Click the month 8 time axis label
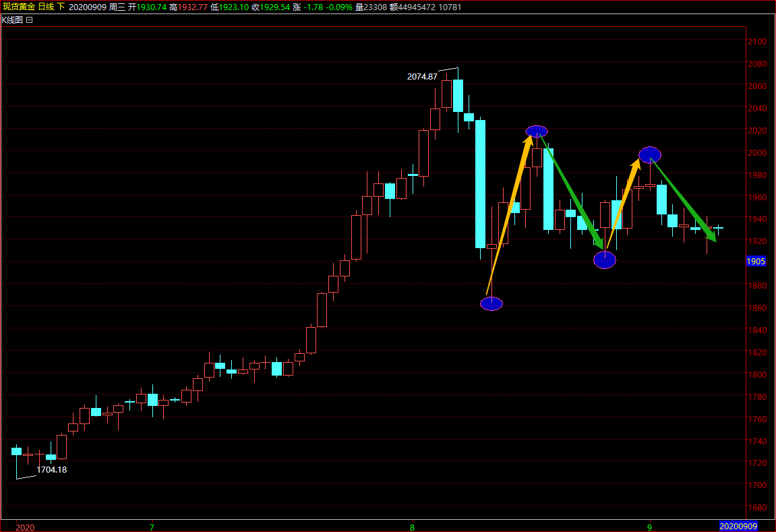Screen dimensions: 776x532 pos(412,527)
